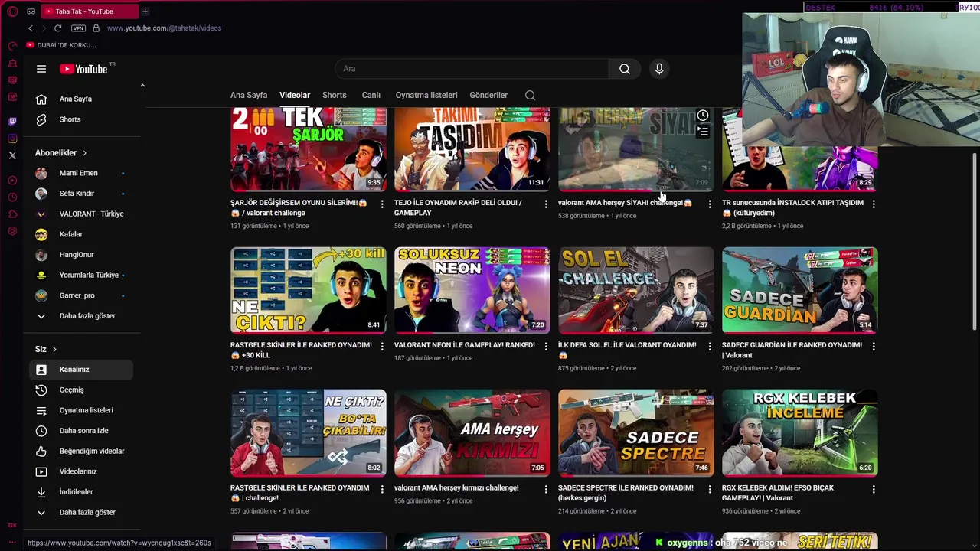Open options menu for ŞARJÖR DEĞİŞİRSEM video

click(382, 204)
